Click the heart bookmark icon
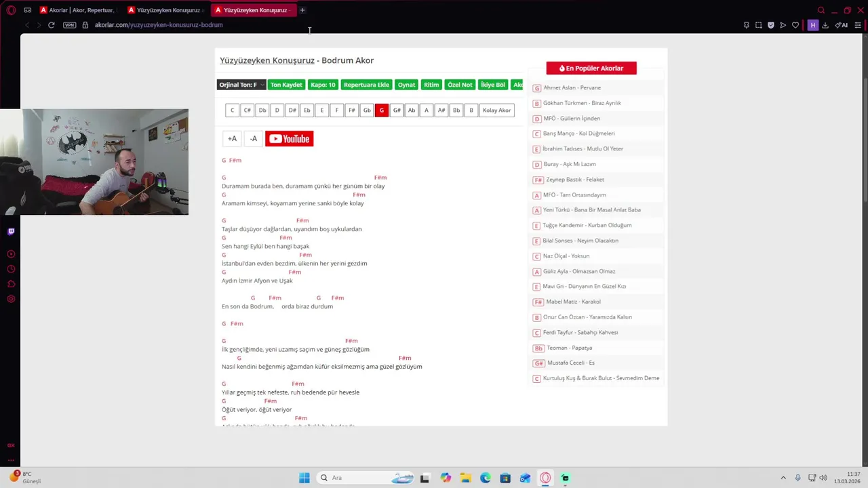 click(795, 25)
